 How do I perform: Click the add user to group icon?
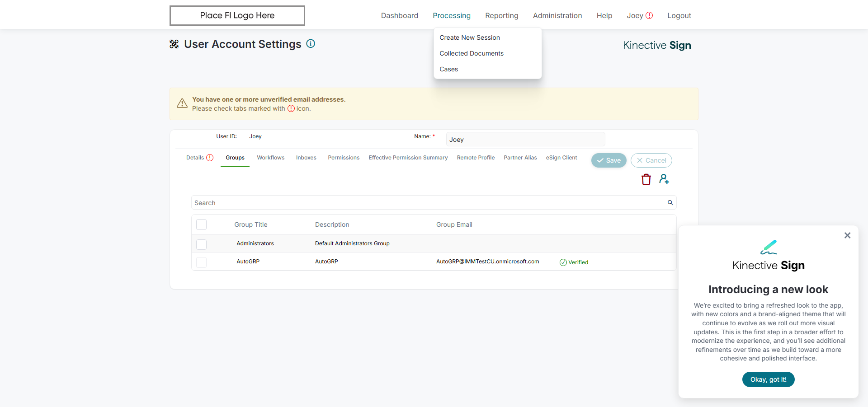tap(664, 179)
